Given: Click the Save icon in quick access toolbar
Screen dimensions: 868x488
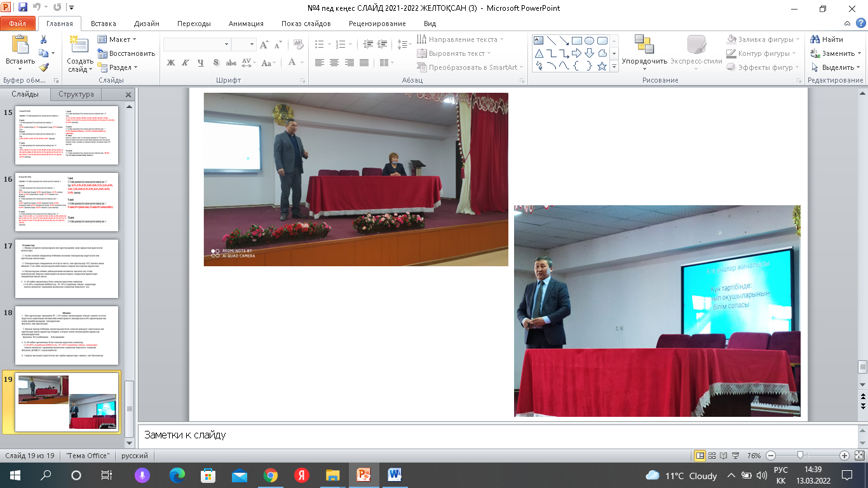Looking at the screenshot, I should click(23, 8).
